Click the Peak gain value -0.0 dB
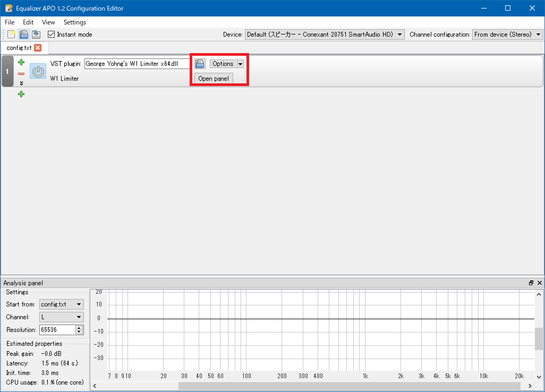Image resolution: width=545 pixels, height=392 pixels. point(52,354)
